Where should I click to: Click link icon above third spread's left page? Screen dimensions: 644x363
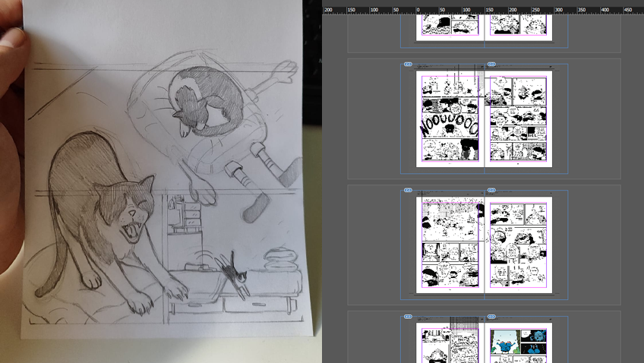(408, 190)
